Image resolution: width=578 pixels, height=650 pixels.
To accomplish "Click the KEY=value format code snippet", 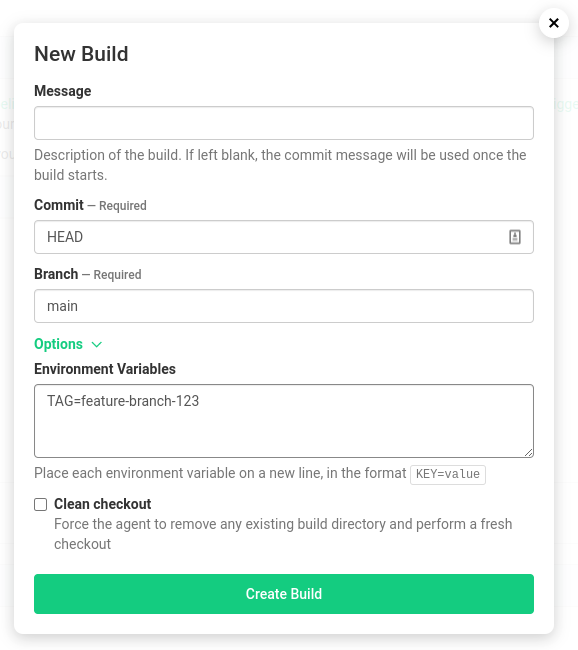I will pyautogui.click(x=448, y=474).
